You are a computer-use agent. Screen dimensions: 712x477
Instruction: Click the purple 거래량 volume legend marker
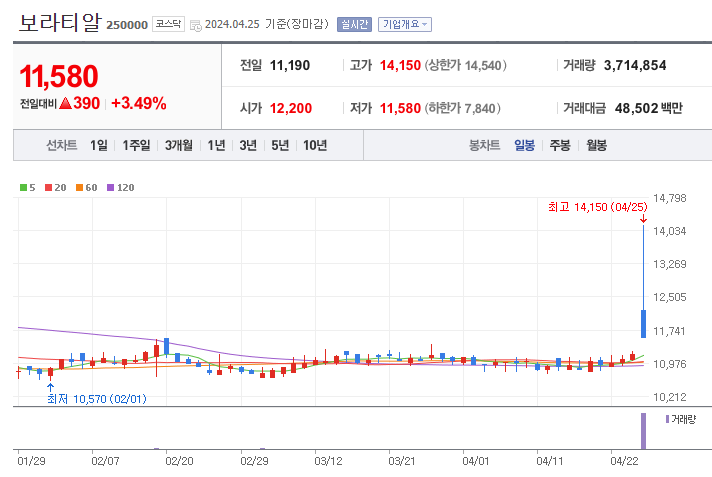click(668, 419)
